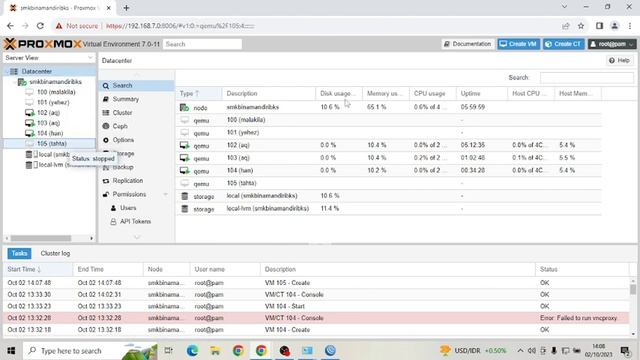The height and width of the screenshot is (360, 640).
Task: Open the Options menu entry
Action: coord(123,140)
